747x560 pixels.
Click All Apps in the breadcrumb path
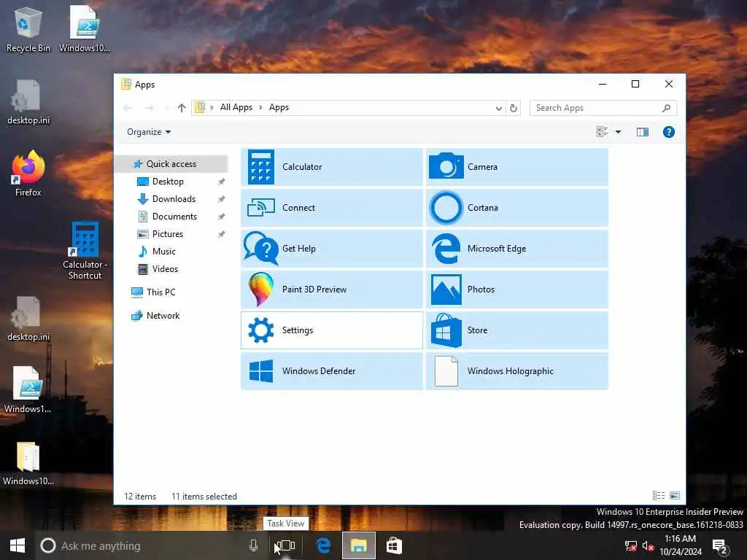236,108
